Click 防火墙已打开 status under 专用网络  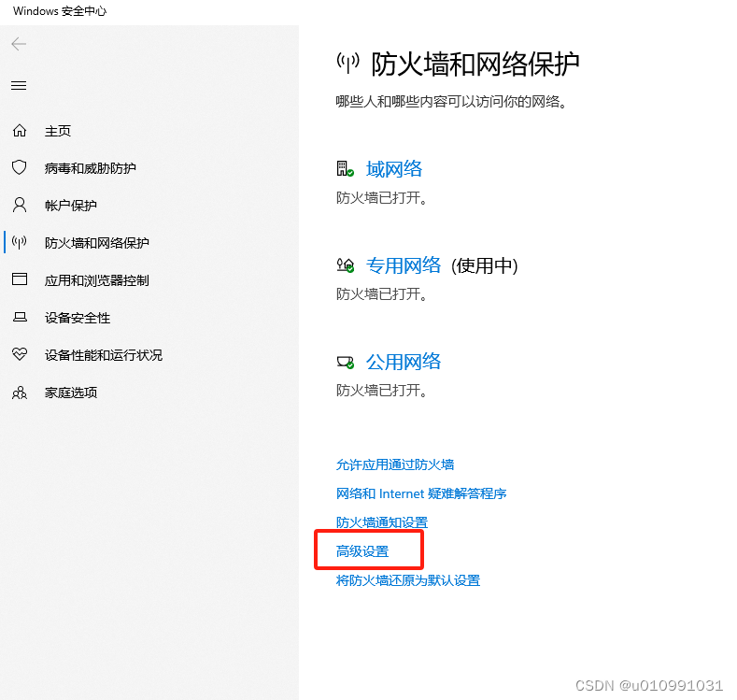pyautogui.click(x=381, y=294)
